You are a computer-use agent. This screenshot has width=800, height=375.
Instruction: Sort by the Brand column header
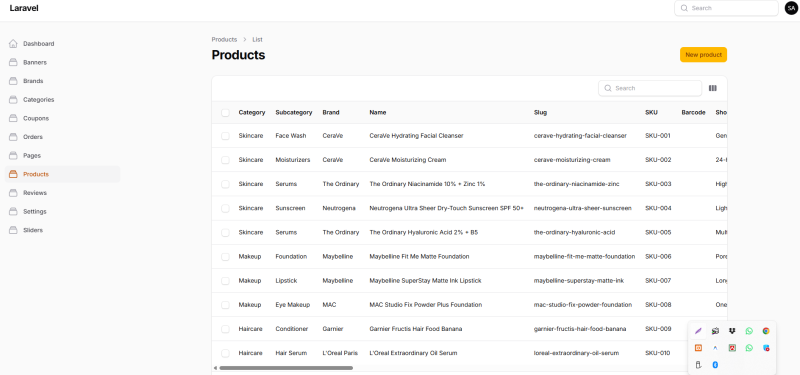pos(331,112)
